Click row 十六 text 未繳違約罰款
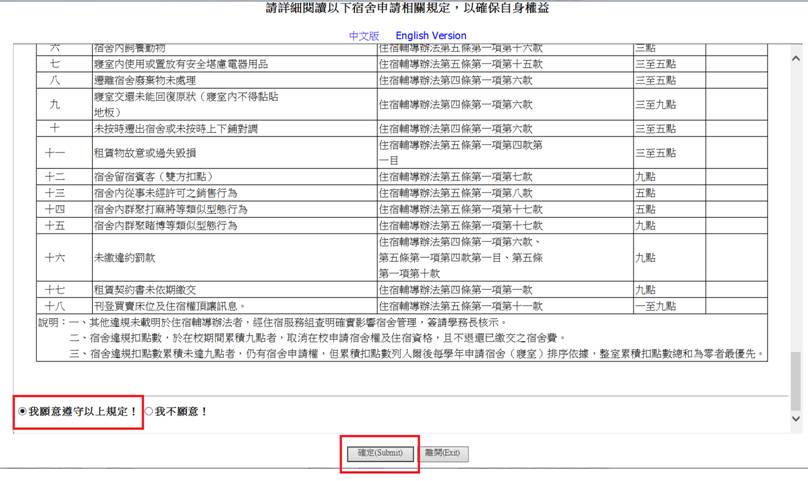 pos(127,257)
